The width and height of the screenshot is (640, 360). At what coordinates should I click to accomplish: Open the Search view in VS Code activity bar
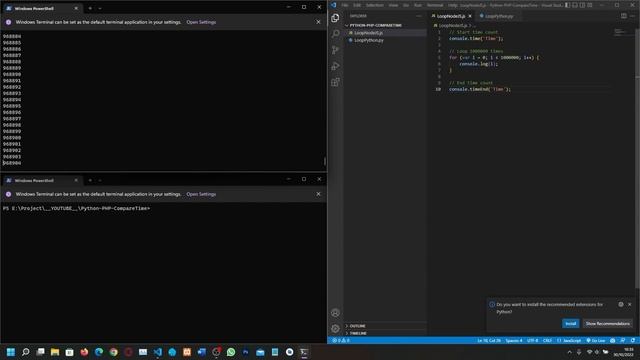[x=335, y=33]
